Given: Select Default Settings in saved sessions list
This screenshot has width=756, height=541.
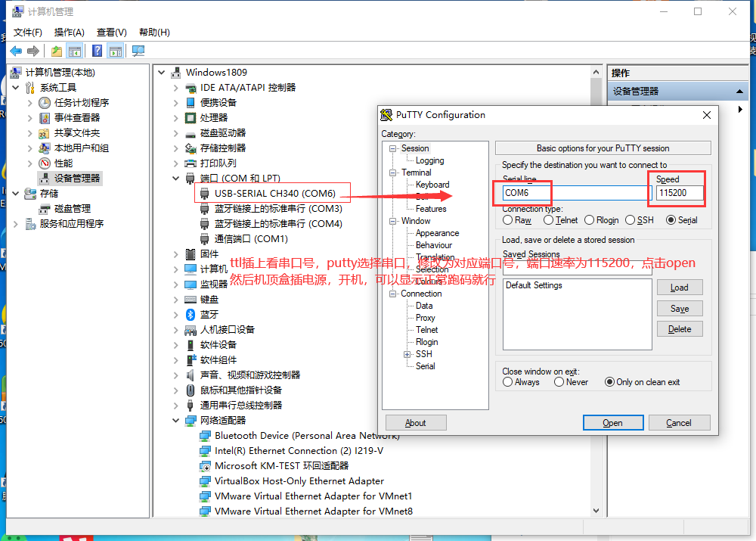Looking at the screenshot, I should (534, 285).
